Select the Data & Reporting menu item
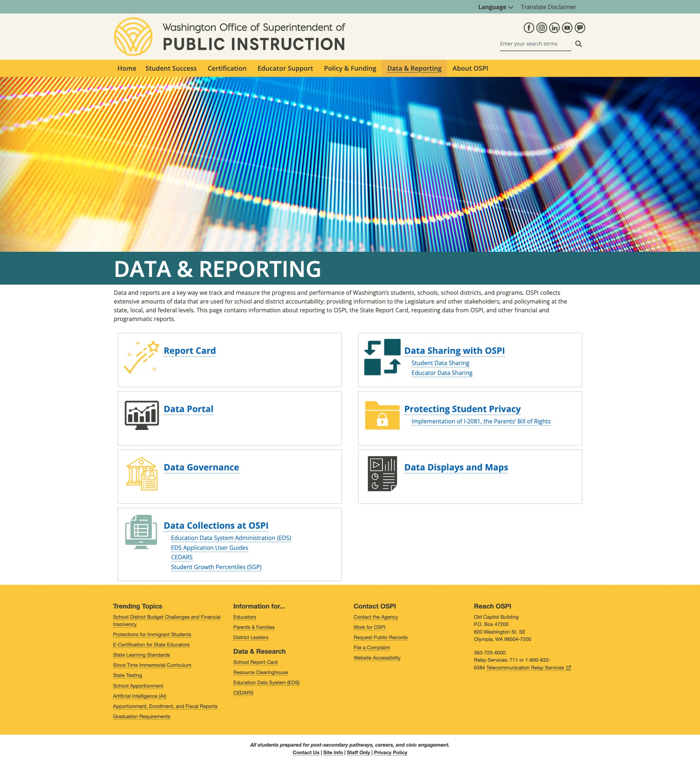The height and width of the screenshot is (763, 700). [414, 68]
